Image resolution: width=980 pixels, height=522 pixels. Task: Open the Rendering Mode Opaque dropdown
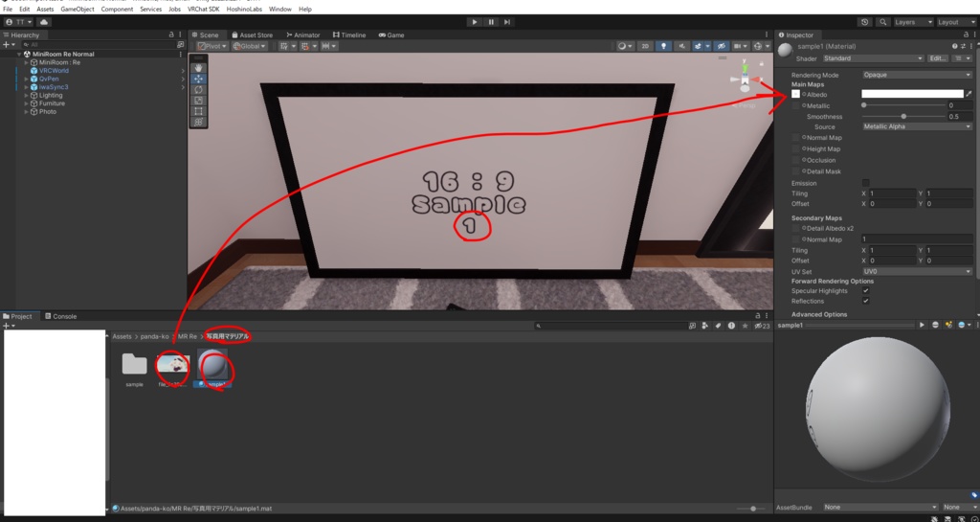tap(917, 75)
